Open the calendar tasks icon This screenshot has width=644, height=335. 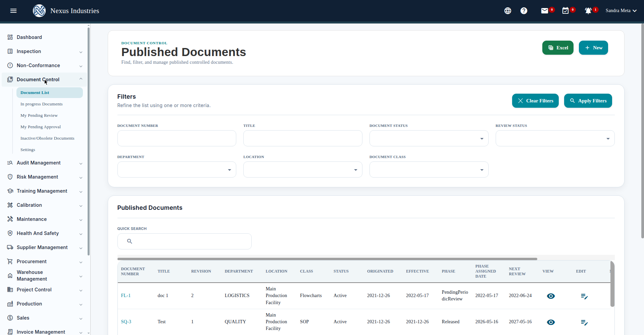point(565,11)
